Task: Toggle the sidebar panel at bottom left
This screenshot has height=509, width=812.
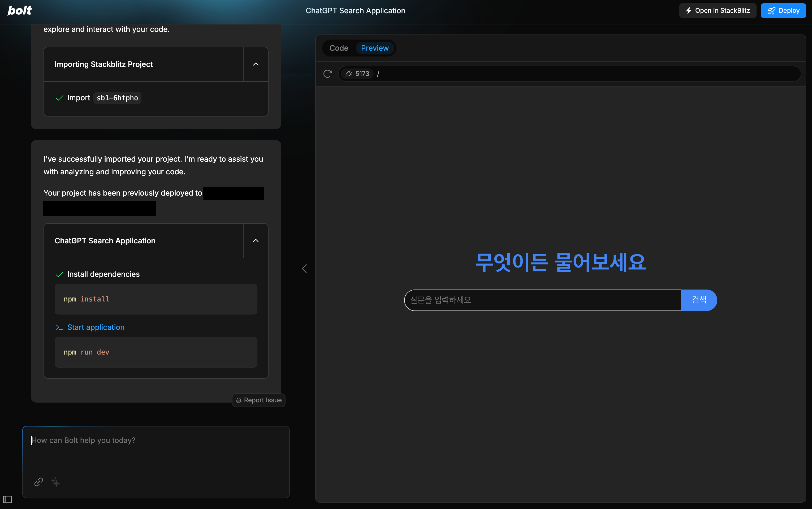Action: tap(7, 499)
